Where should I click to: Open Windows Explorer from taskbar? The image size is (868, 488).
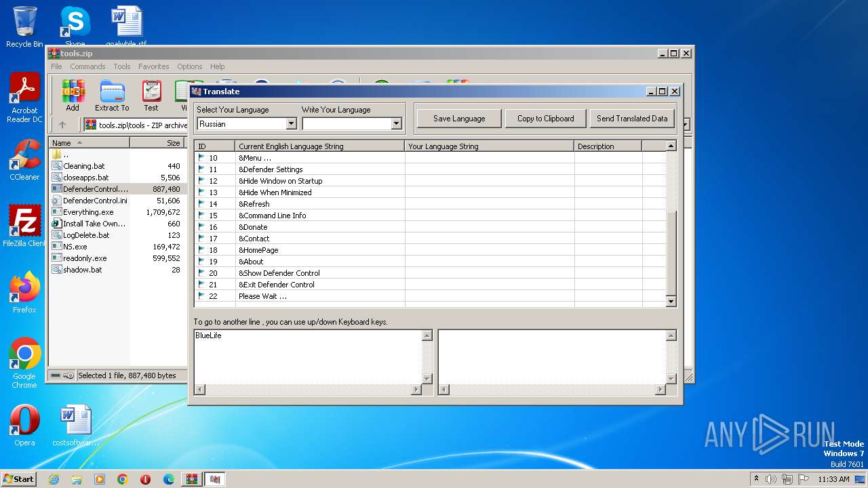click(77, 479)
